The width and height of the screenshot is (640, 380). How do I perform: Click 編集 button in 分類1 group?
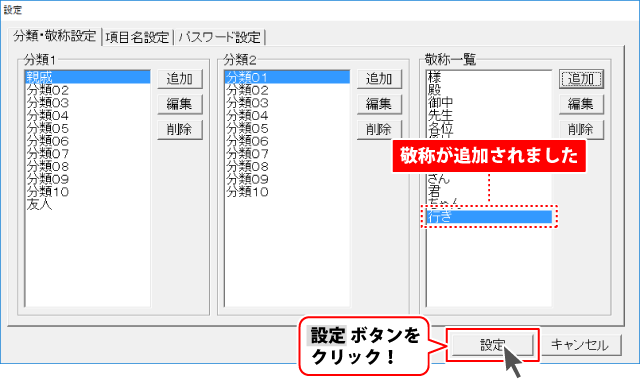click(x=180, y=104)
